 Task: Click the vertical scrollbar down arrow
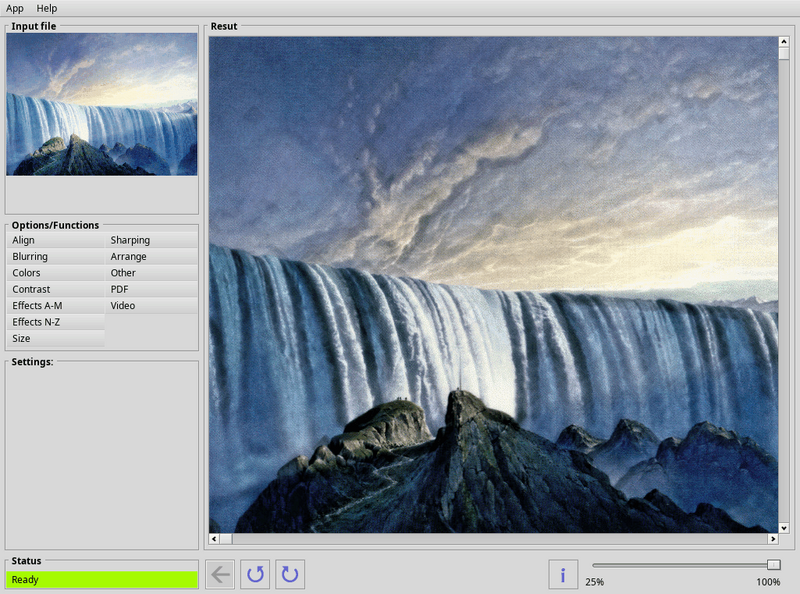point(784,528)
